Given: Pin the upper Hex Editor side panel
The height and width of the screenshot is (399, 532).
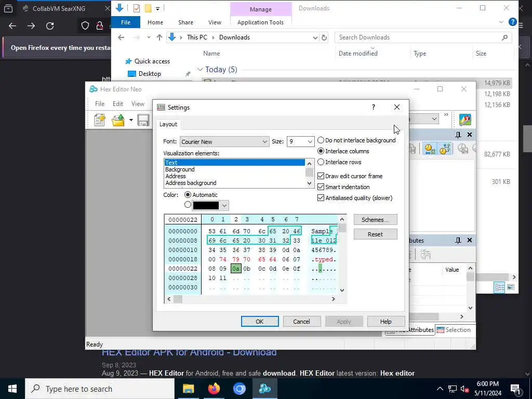Looking at the screenshot, I should point(458,135).
